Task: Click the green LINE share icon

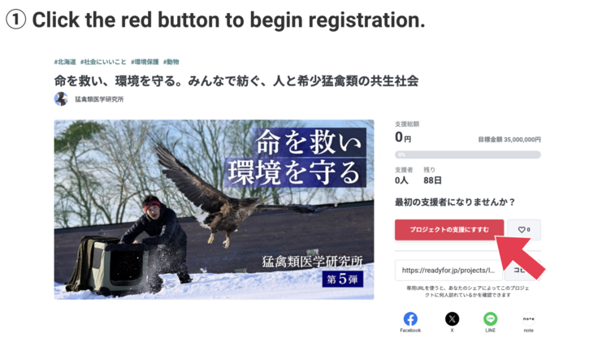Action: tap(491, 319)
